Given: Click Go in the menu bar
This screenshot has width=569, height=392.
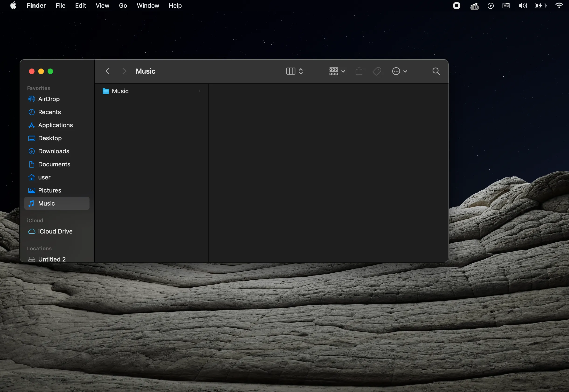Looking at the screenshot, I should [x=123, y=6].
